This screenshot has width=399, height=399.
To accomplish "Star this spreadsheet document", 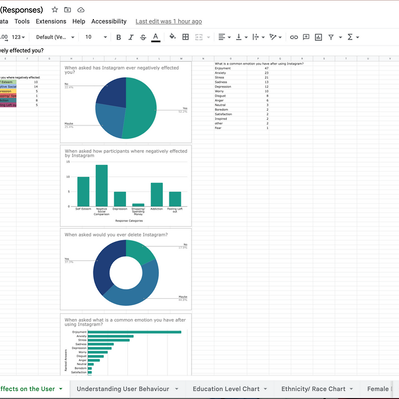I will 55,10.
